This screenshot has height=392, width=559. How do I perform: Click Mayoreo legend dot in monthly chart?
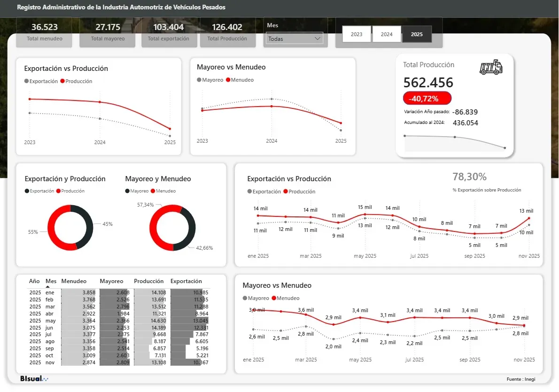point(245,298)
